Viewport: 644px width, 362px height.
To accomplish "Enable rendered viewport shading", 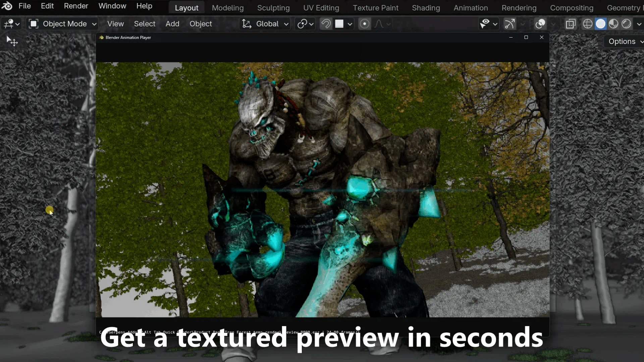I will point(627,23).
